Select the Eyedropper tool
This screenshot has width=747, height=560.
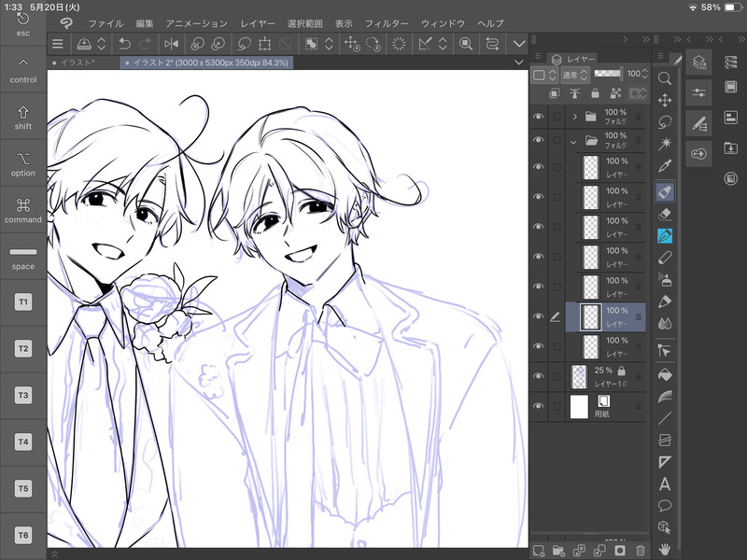[665, 166]
